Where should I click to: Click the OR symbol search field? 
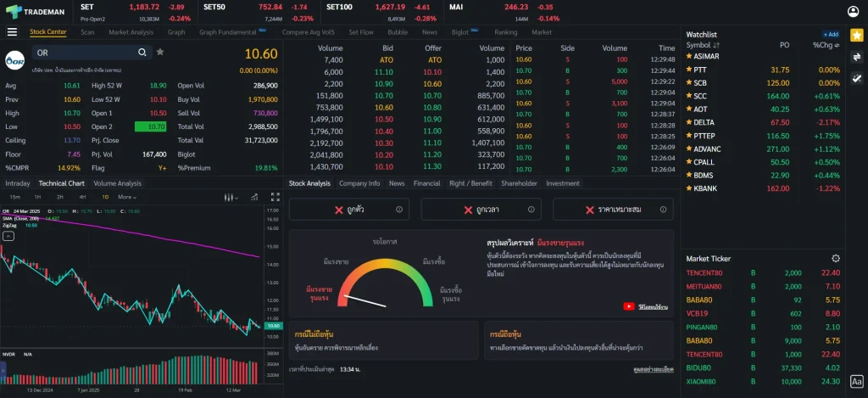click(85, 53)
